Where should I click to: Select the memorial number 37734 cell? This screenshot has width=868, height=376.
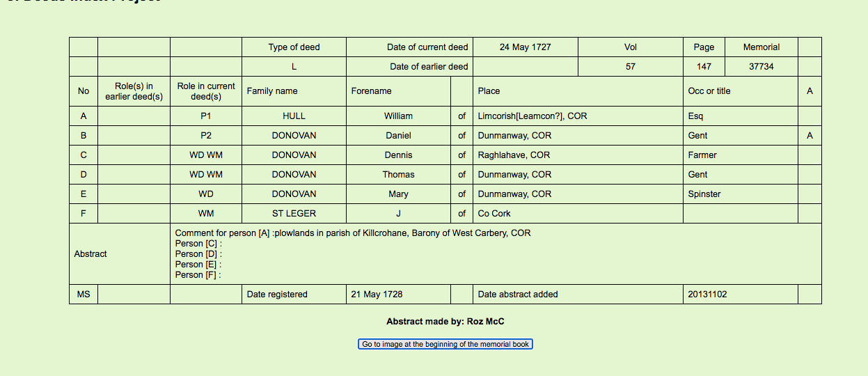pyautogui.click(x=761, y=67)
